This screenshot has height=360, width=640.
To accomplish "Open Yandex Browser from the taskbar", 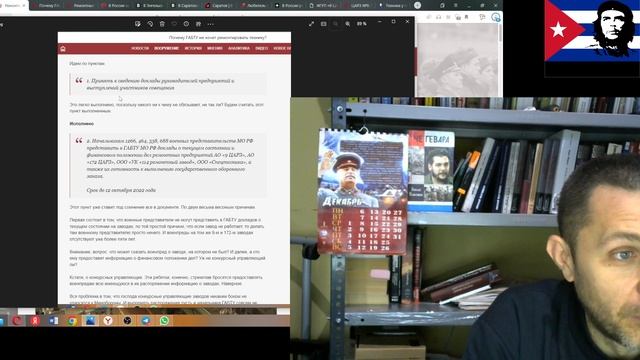I will point(108,321).
